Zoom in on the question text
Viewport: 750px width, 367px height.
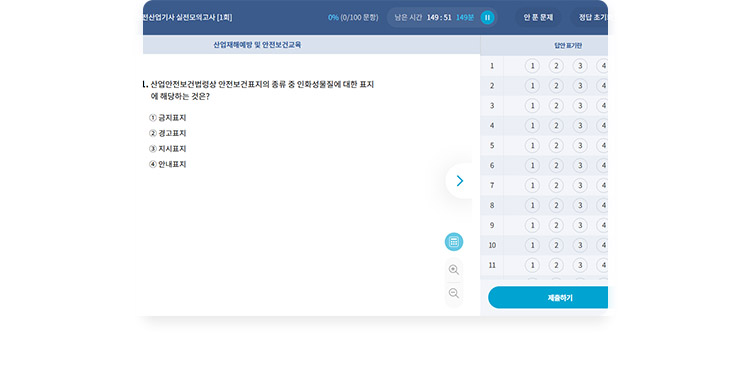coord(454,270)
